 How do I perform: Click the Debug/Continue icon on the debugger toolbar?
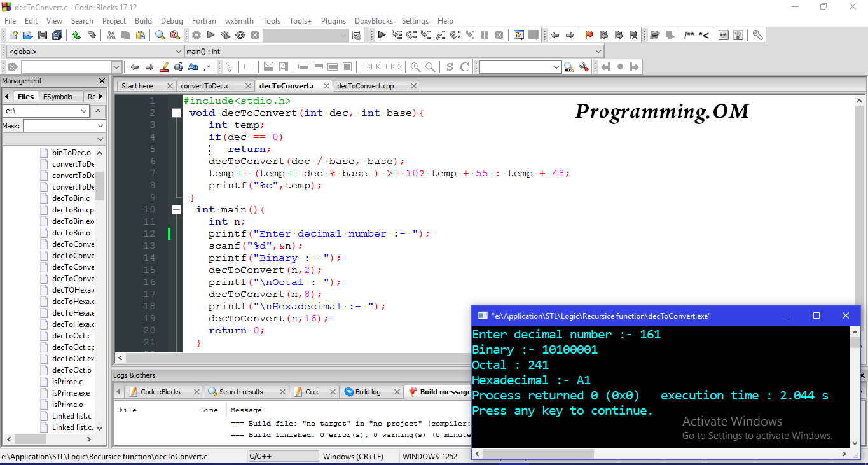pos(382,35)
